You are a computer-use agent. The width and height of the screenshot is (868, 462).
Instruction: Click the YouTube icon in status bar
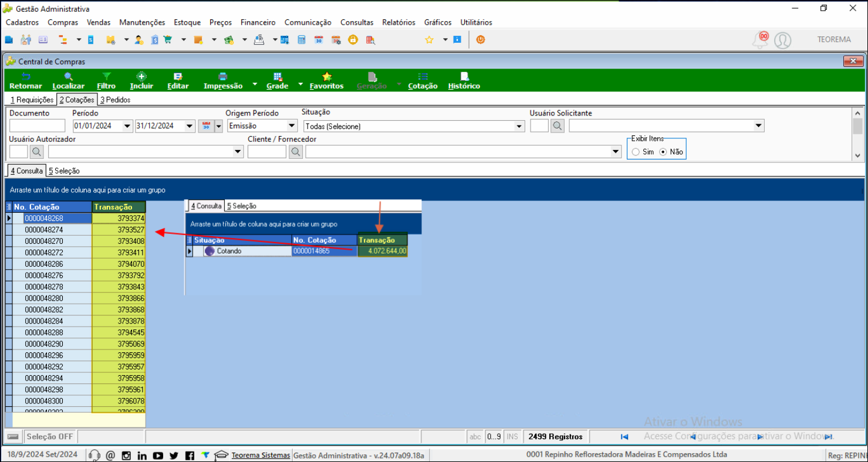pos(158,456)
